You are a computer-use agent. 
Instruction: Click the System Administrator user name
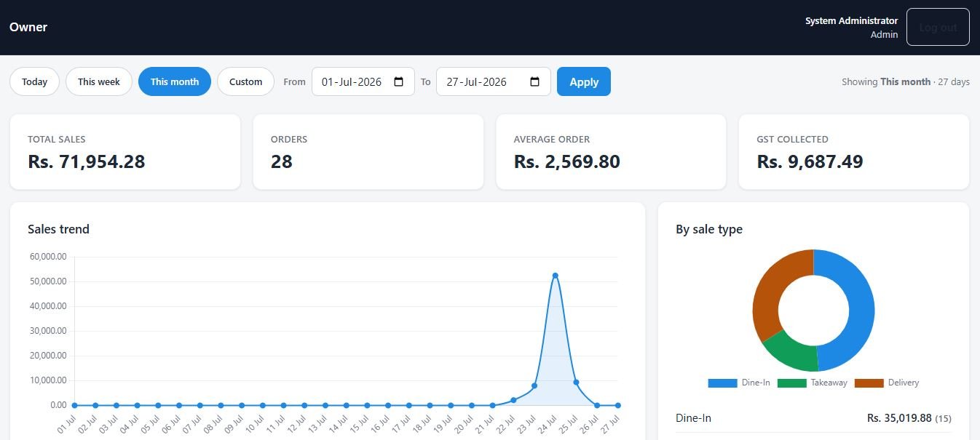click(851, 21)
